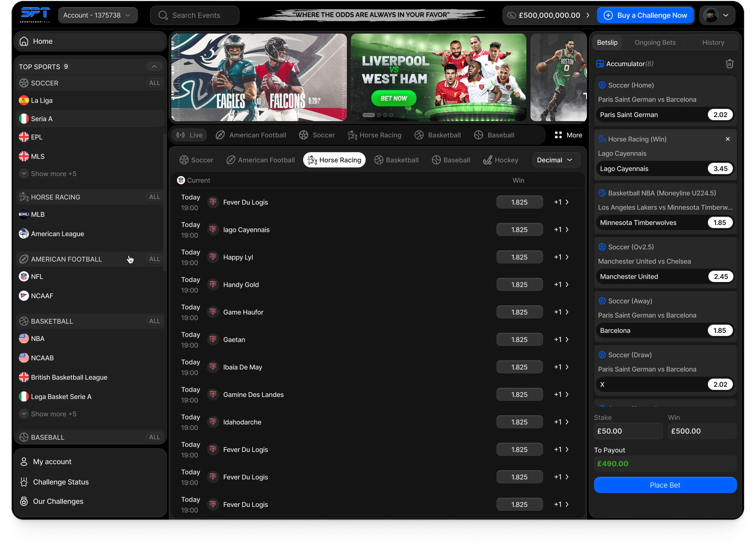
Task: Open the Account - 1375738 dropdown
Action: pyautogui.click(x=97, y=15)
